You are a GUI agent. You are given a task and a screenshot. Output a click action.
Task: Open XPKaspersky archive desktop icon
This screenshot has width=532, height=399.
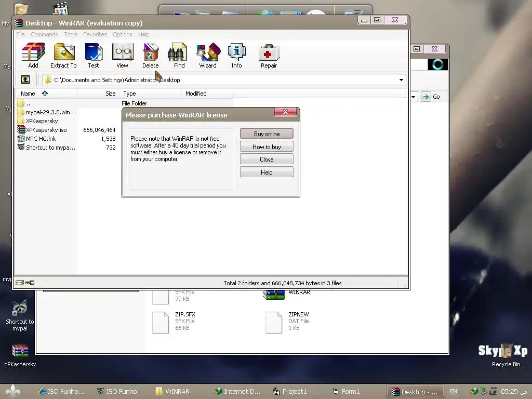coord(20,355)
